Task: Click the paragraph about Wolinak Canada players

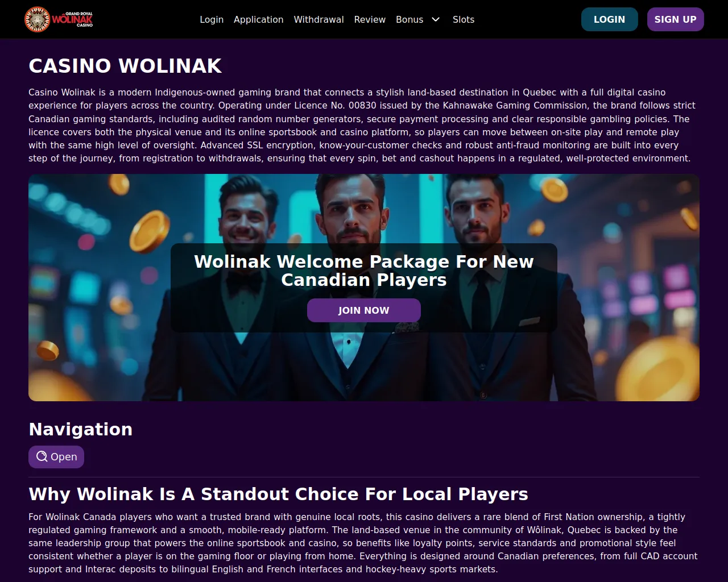Action: pos(363,543)
